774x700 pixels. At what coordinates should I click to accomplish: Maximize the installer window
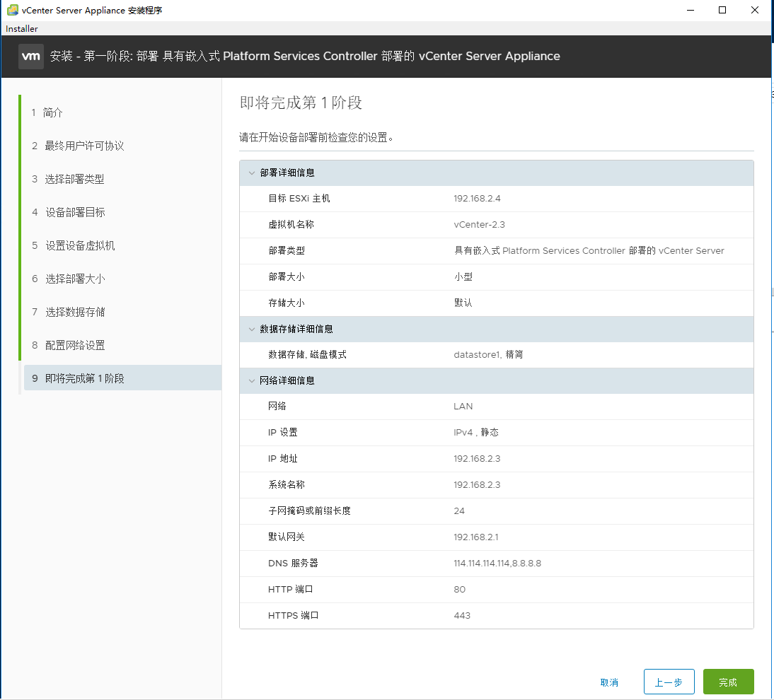click(x=722, y=10)
